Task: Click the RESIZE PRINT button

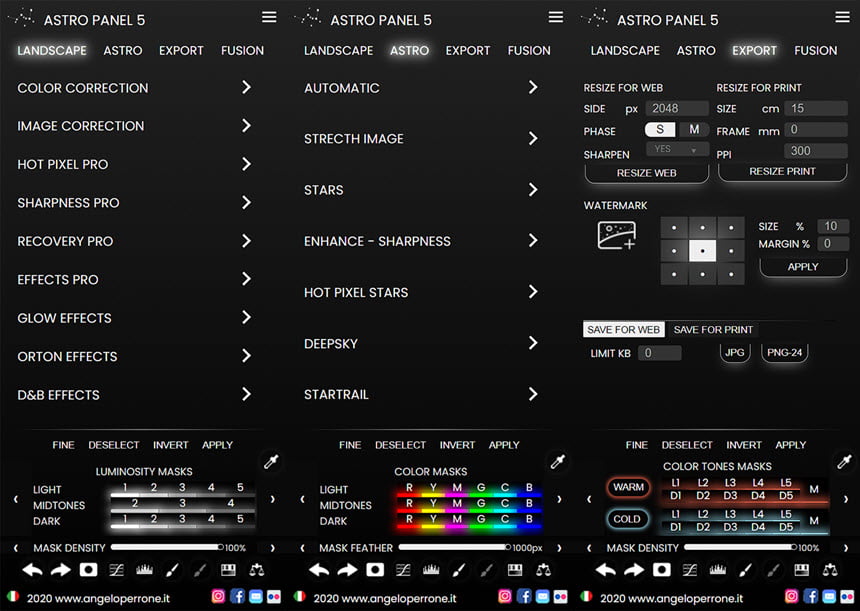Action: point(783,172)
